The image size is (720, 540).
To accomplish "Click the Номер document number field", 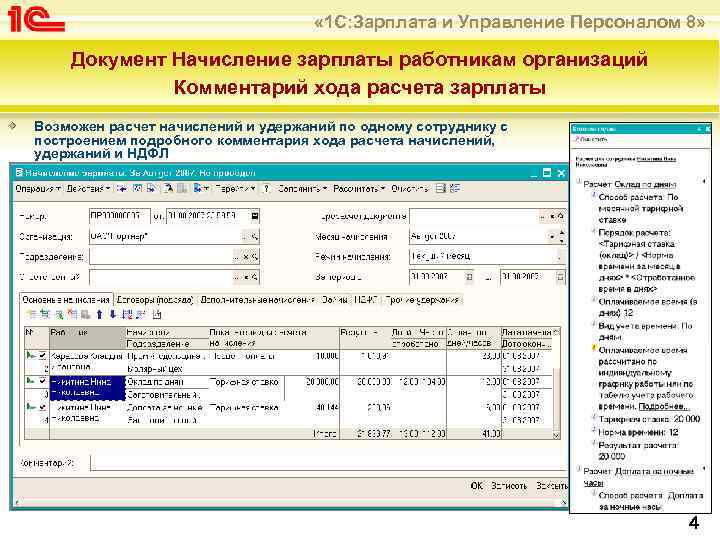I will (119, 216).
